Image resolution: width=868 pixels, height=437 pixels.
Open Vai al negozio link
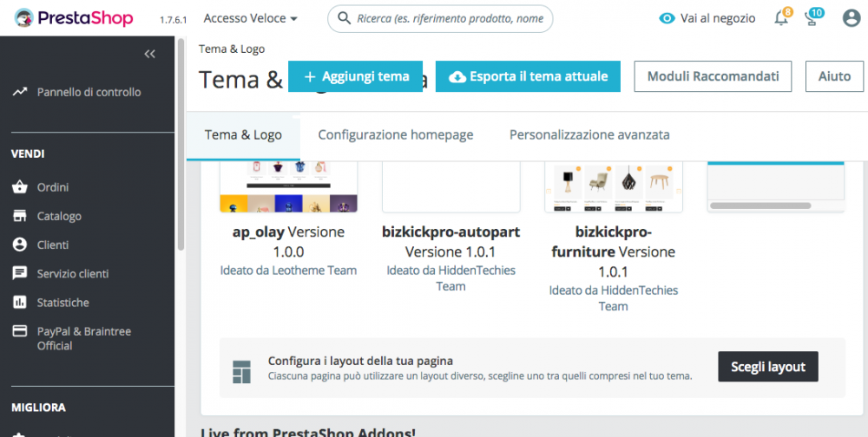pyautogui.click(x=718, y=18)
